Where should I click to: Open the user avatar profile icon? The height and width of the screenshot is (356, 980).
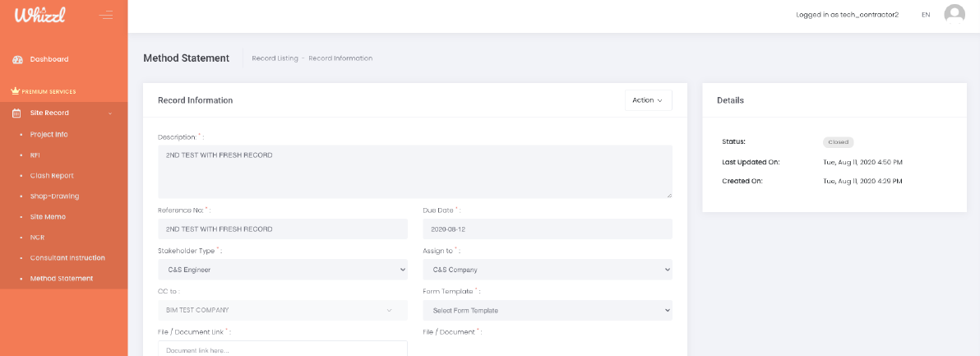pyautogui.click(x=954, y=14)
